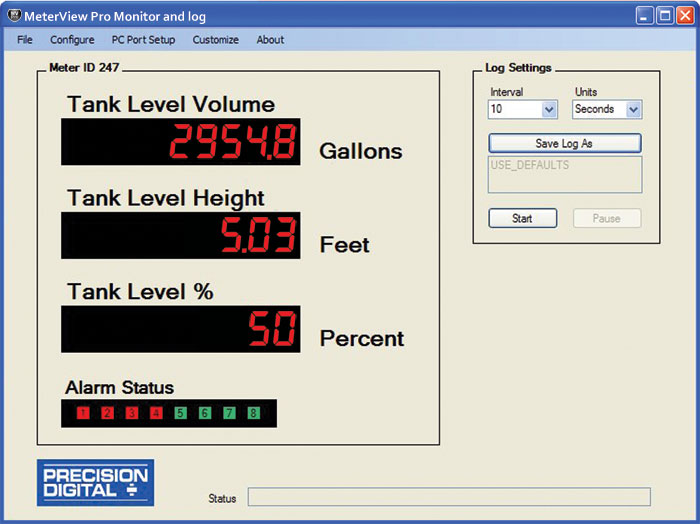The image size is (700, 524).
Task: Click green alarm indicator 5
Action: (180, 413)
